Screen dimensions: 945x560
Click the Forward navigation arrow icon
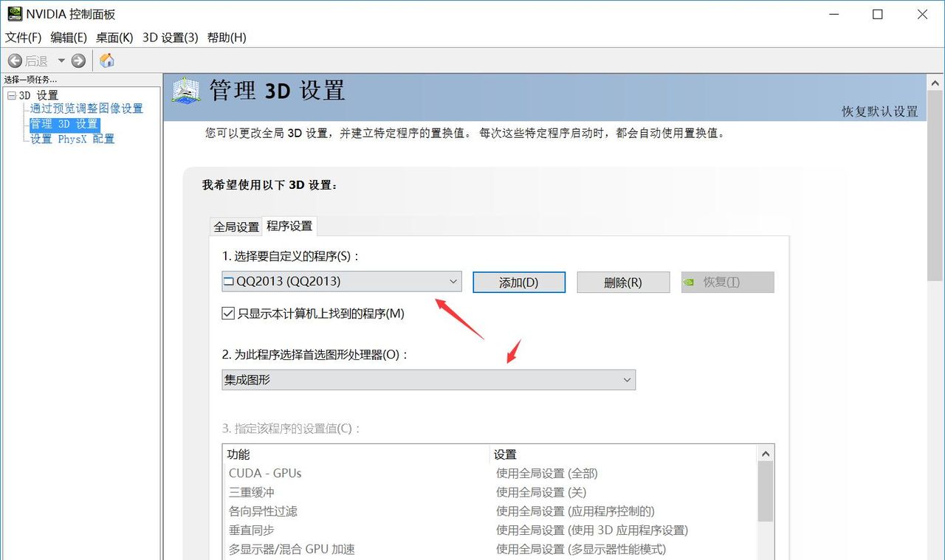click(78, 60)
